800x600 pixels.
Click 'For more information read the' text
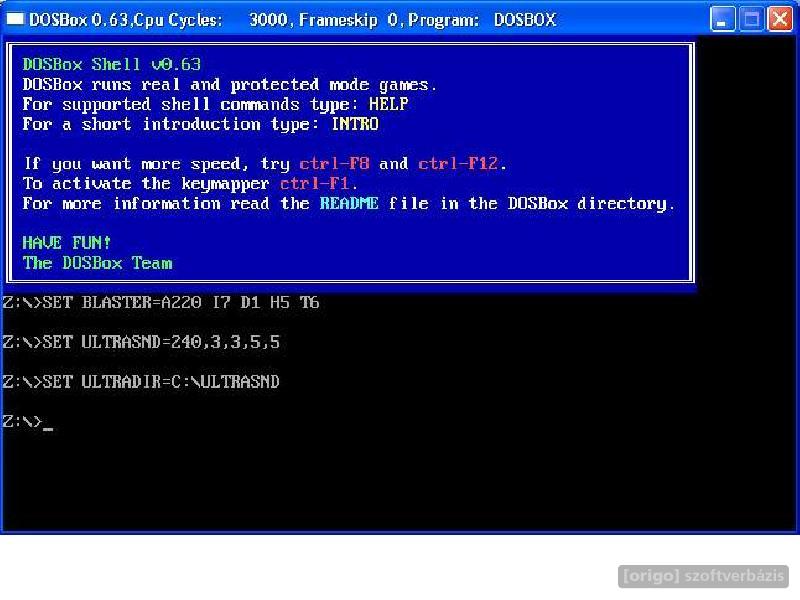point(166,204)
